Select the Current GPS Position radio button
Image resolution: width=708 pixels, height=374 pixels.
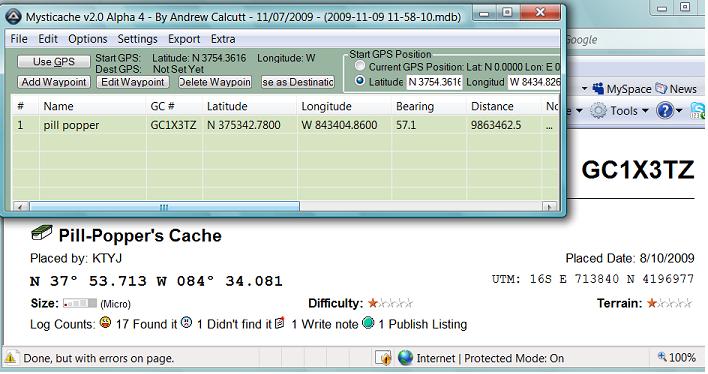point(360,66)
